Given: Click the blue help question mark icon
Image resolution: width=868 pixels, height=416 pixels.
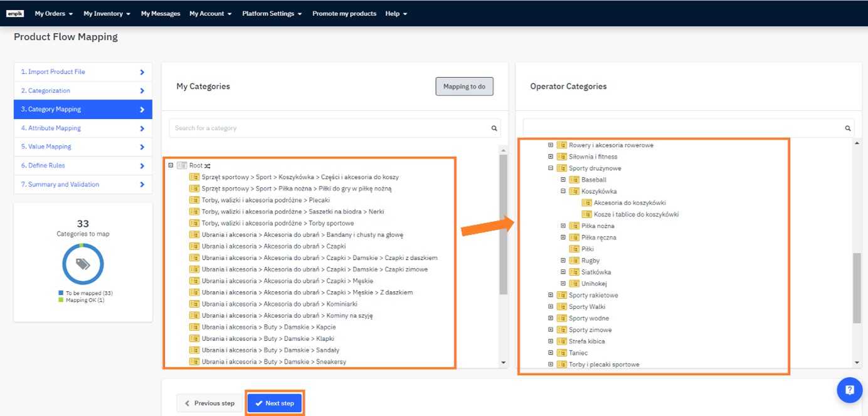Looking at the screenshot, I should (849, 390).
